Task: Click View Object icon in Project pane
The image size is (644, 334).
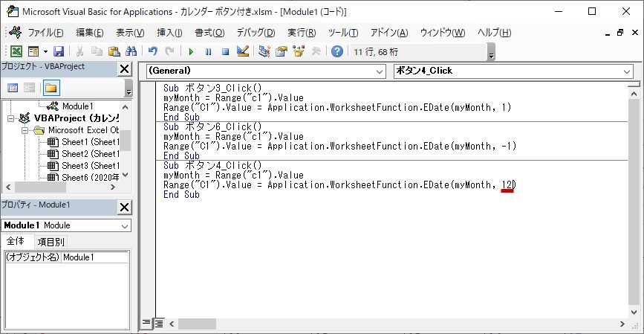Action: tap(29, 88)
